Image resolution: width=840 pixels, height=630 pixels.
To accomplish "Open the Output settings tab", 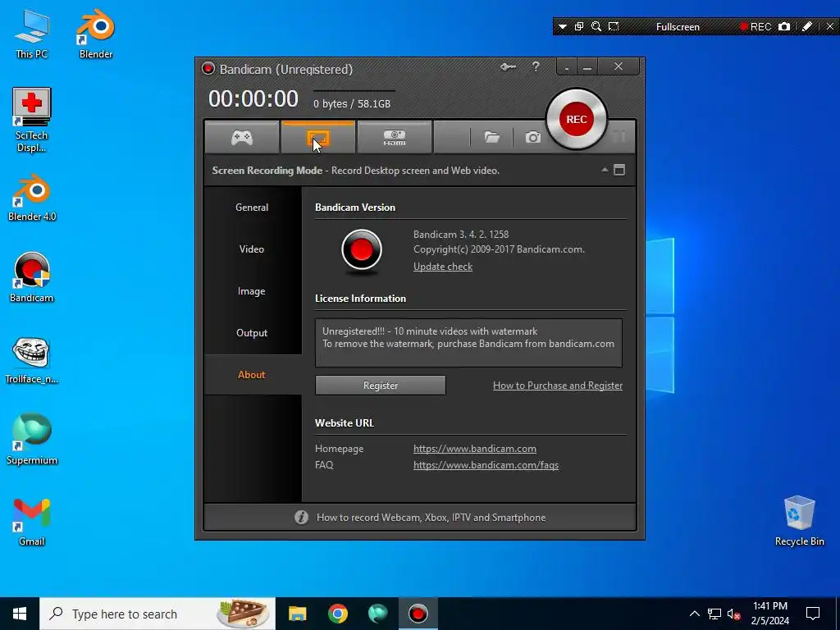I will (252, 333).
